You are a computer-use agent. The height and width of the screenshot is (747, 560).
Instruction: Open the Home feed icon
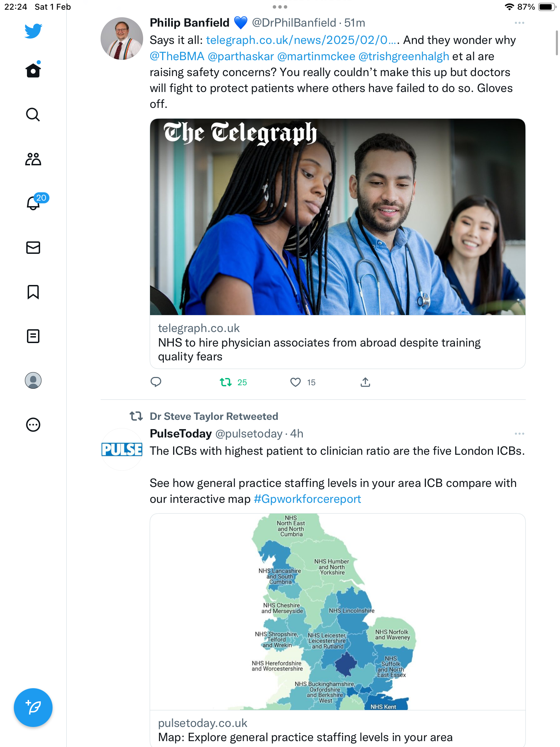pos(33,70)
